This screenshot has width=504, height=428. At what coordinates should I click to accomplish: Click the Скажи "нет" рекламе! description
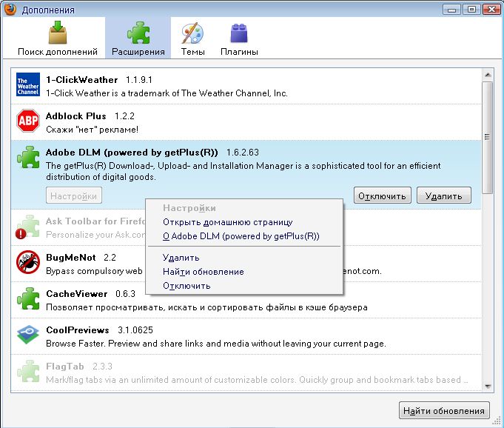pos(92,130)
